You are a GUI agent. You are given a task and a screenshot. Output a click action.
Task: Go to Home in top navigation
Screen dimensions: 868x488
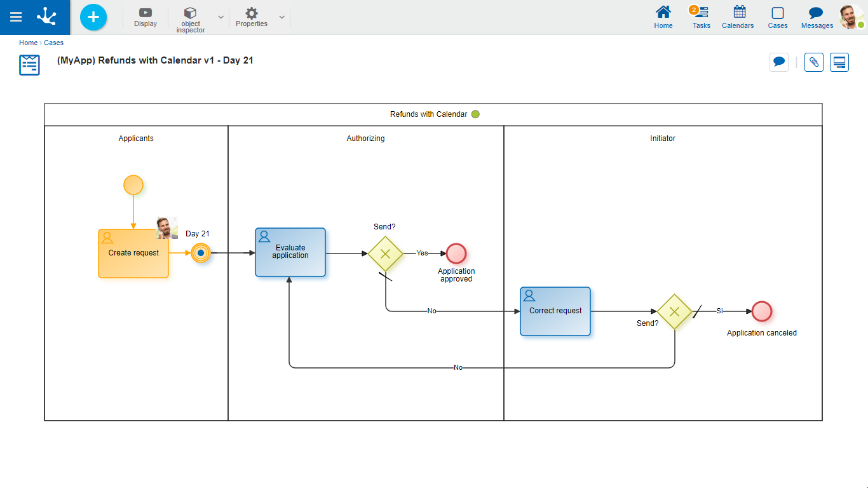663,17
